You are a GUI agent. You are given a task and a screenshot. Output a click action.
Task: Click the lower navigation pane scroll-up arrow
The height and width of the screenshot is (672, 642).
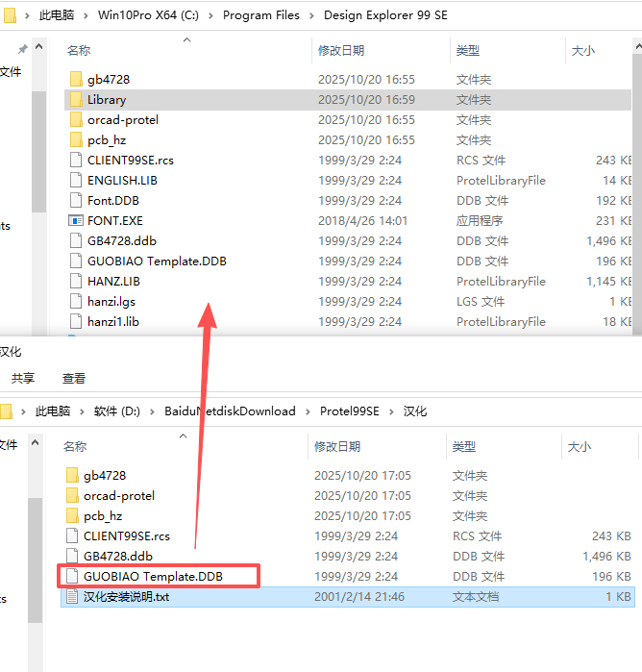tap(36, 443)
